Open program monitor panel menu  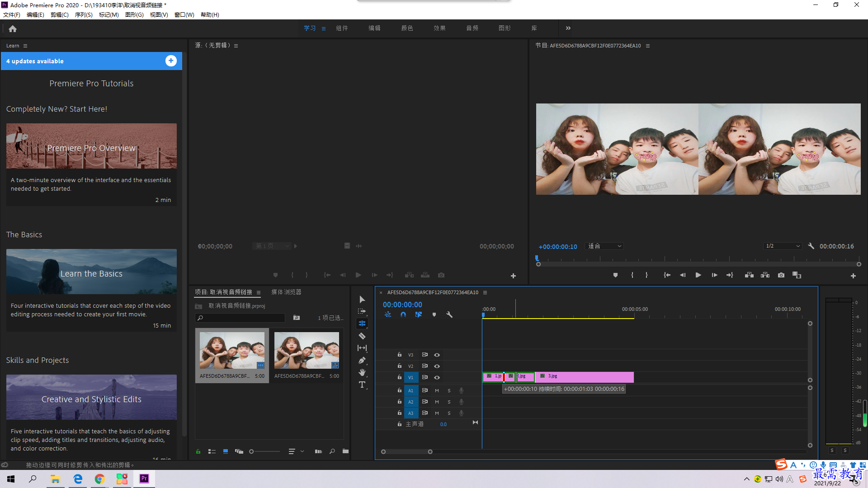point(647,46)
